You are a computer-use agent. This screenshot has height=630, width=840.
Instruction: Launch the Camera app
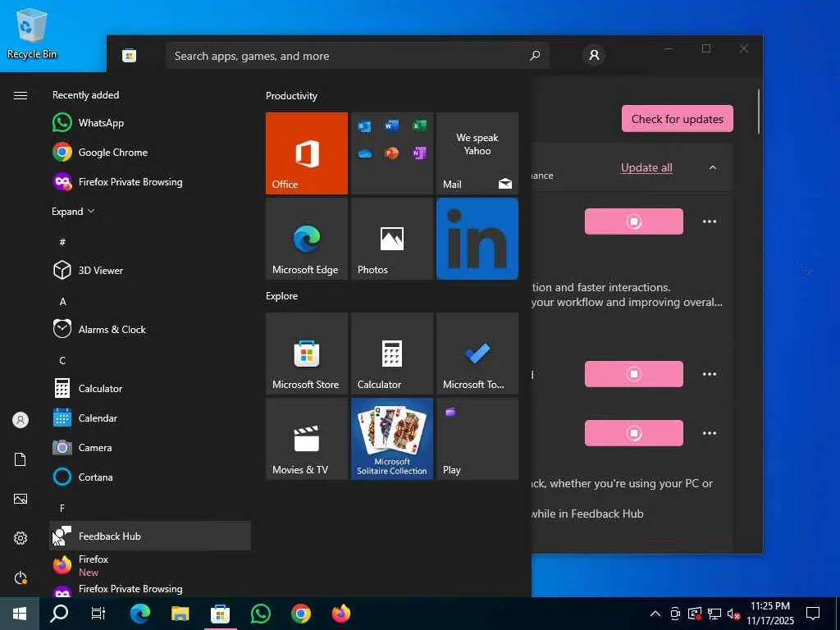150,447
